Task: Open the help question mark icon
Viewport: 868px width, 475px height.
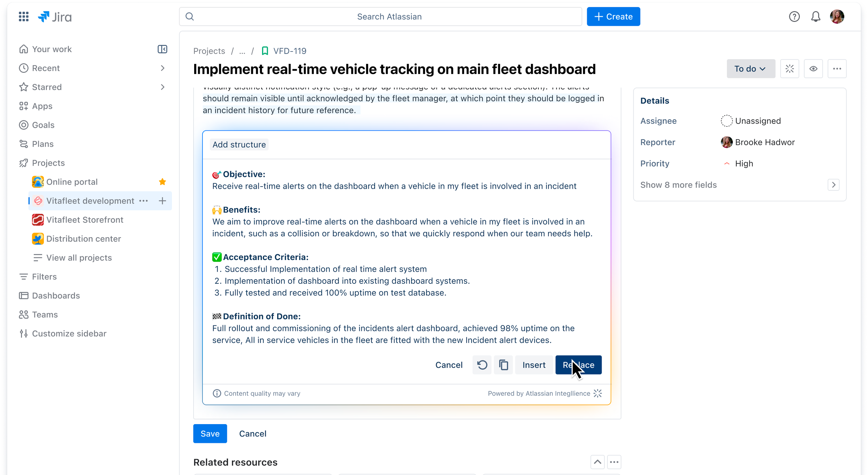Action: tap(794, 16)
